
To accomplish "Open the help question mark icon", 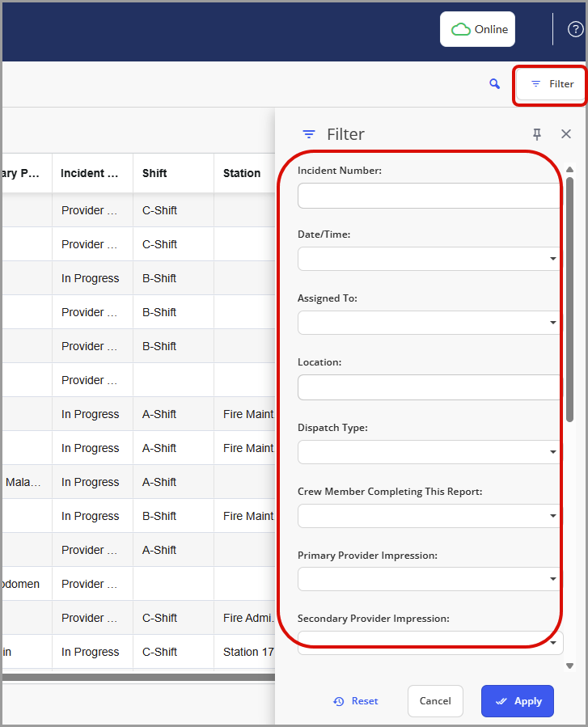I will (x=575, y=29).
